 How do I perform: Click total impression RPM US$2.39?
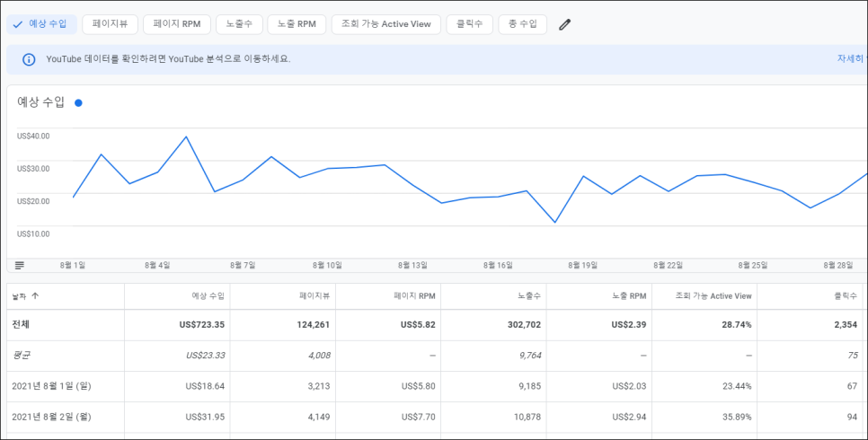click(x=629, y=325)
